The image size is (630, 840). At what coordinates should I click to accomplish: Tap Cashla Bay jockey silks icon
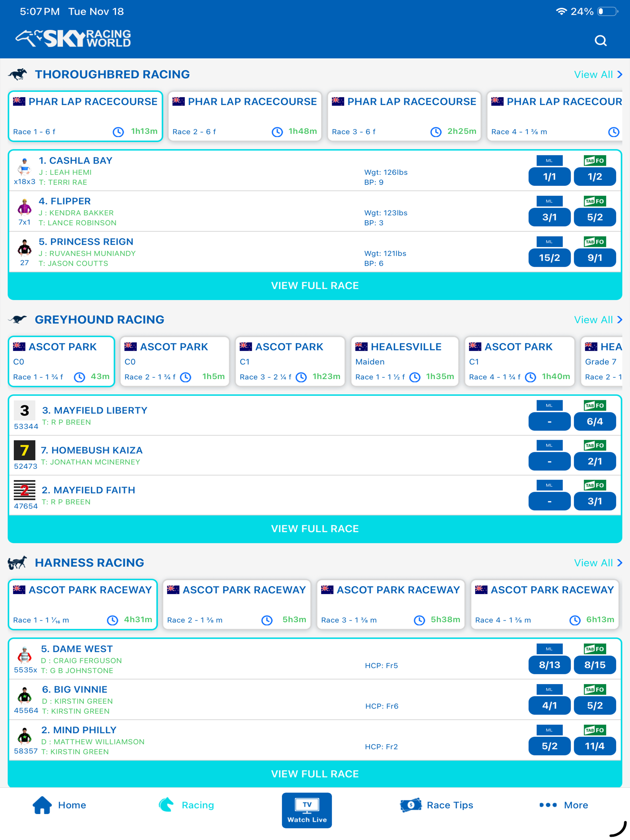[24, 166]
